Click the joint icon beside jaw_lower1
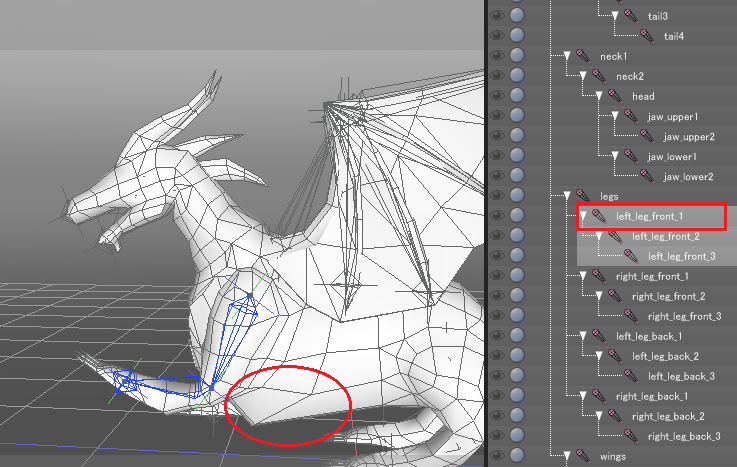 [x=631, y=156]
